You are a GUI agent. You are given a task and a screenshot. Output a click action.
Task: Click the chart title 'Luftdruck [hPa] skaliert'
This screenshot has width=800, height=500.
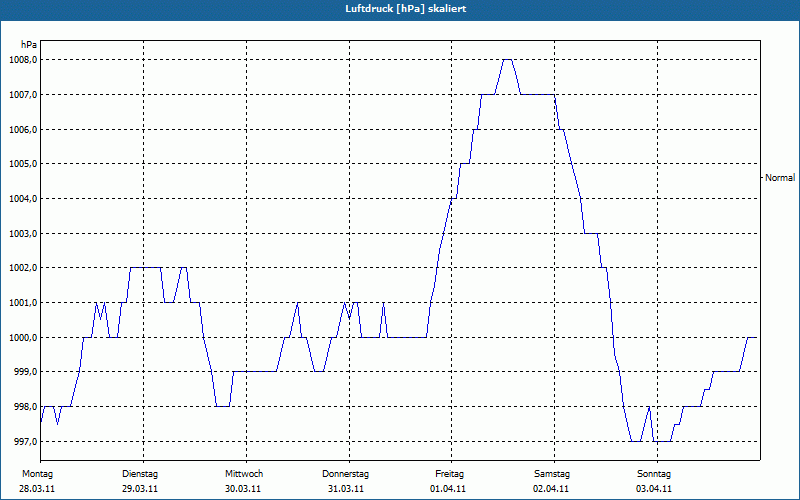406,9
